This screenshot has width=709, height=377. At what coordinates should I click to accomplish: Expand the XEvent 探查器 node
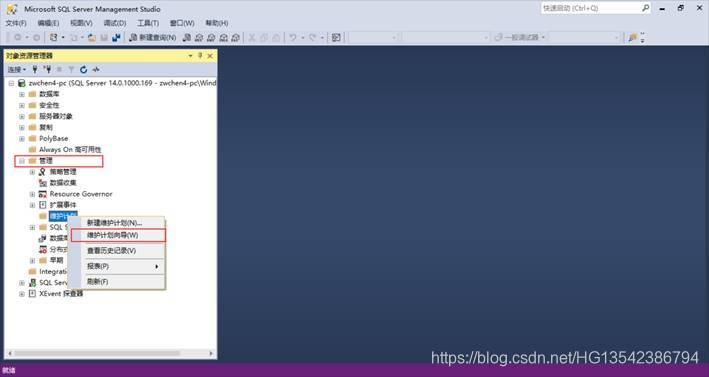coord(22,294)
